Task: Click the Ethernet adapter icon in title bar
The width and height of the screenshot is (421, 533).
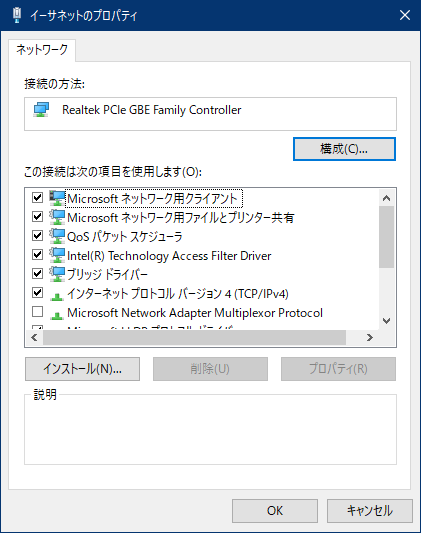Action: tap(17, 15)
